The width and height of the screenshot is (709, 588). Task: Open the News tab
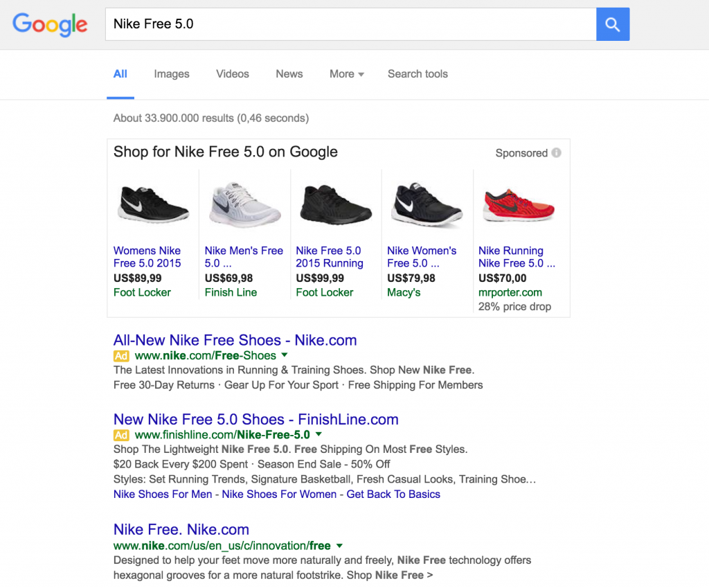click(289, 73)
